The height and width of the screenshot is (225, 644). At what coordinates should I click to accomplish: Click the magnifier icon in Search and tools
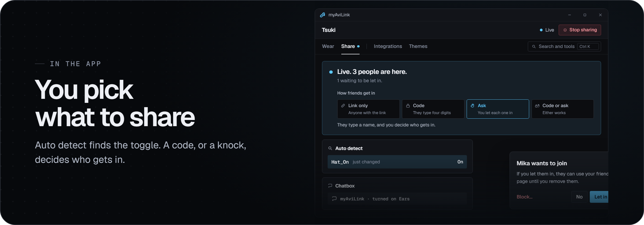point(534,47)
